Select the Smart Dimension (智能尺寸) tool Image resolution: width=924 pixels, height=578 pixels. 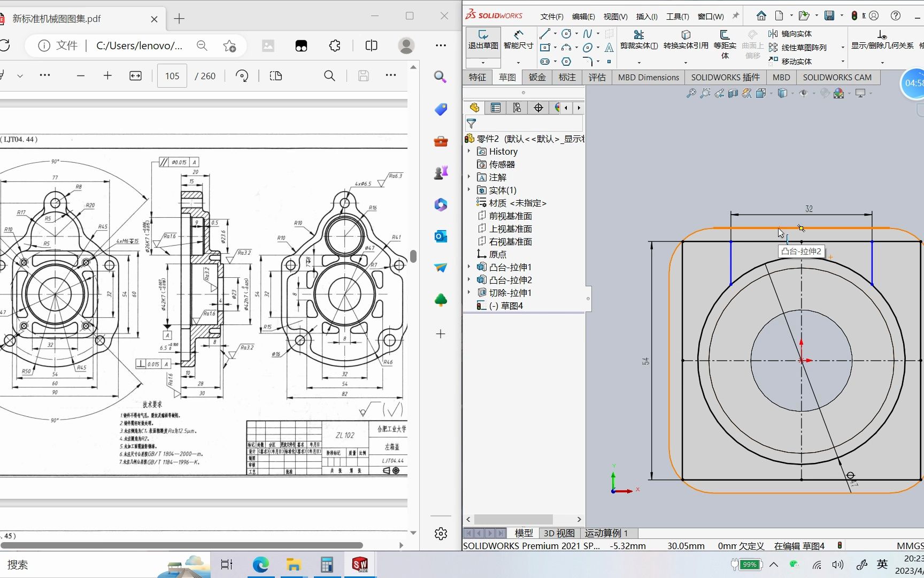tap(518, 40)
